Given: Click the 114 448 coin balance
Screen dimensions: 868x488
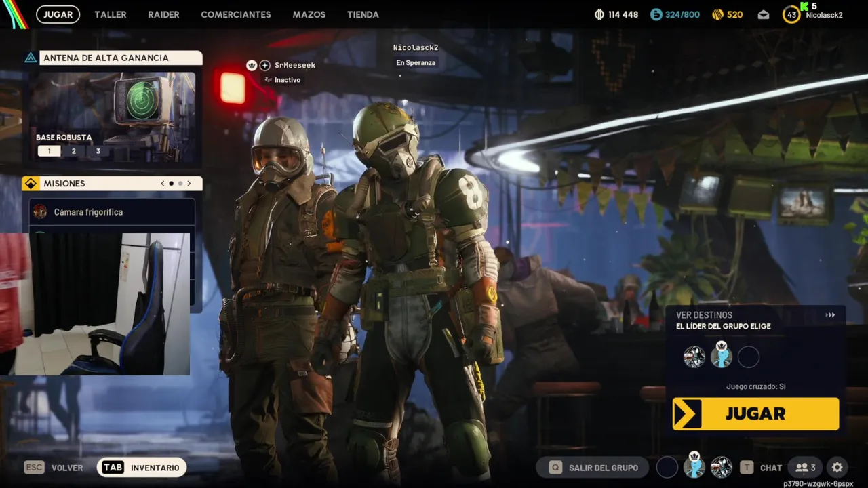Looking at the screenshot, I should tap(623, 14).
